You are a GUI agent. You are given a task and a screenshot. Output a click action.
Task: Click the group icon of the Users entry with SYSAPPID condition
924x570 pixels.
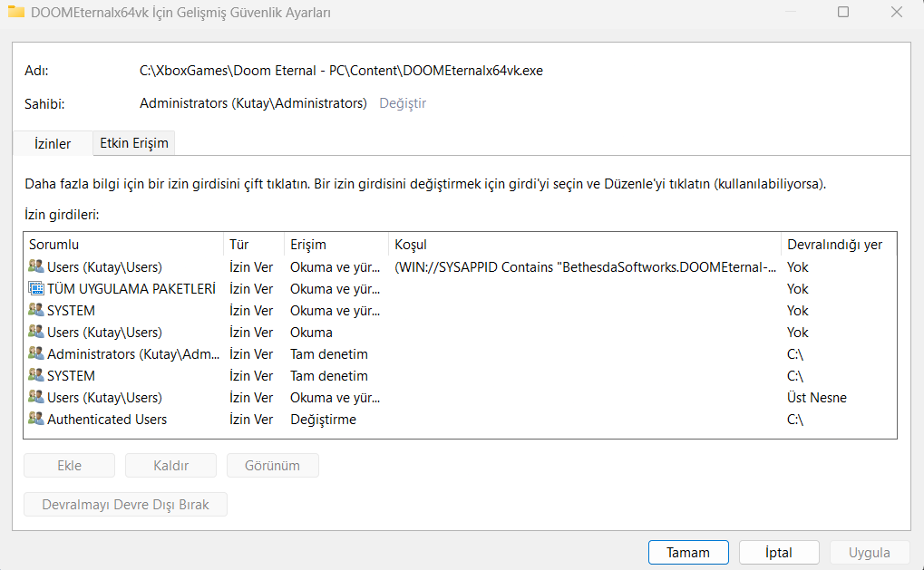pos(36,266)
